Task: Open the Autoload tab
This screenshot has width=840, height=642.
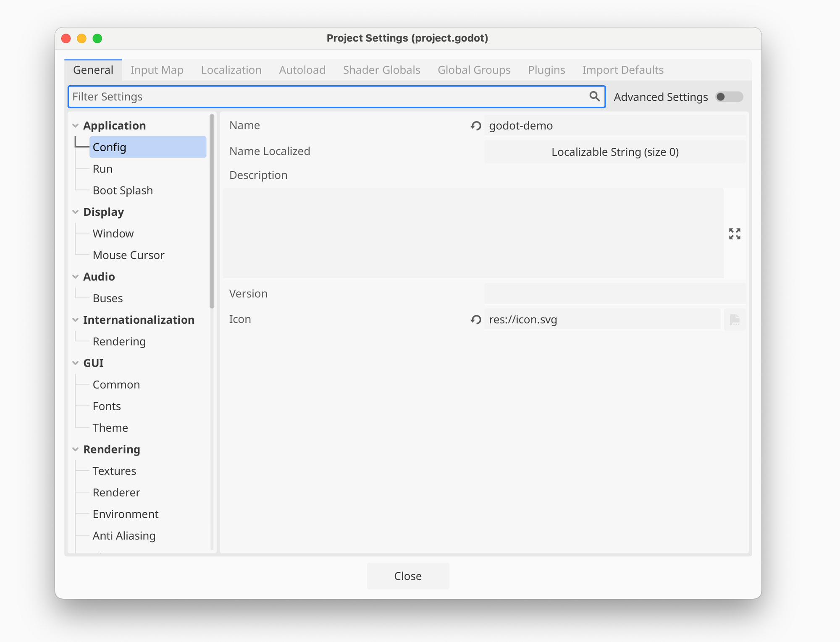Action: (302, 70)
